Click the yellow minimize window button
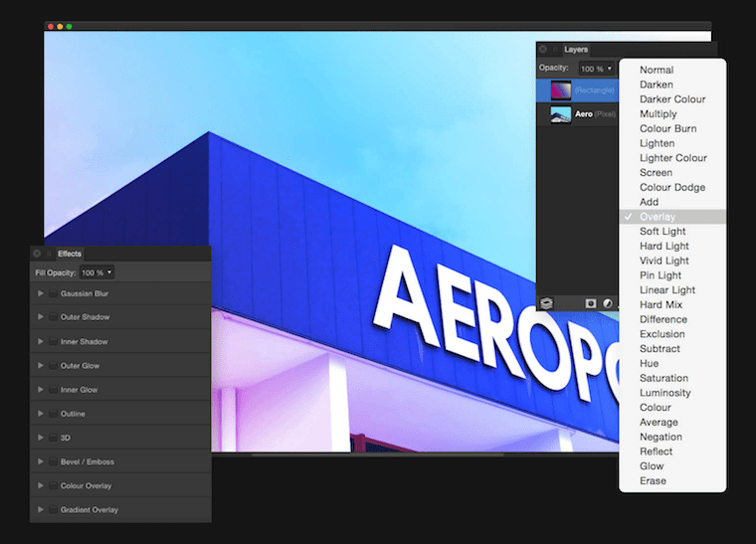756x544 pixels. [60, 27]
